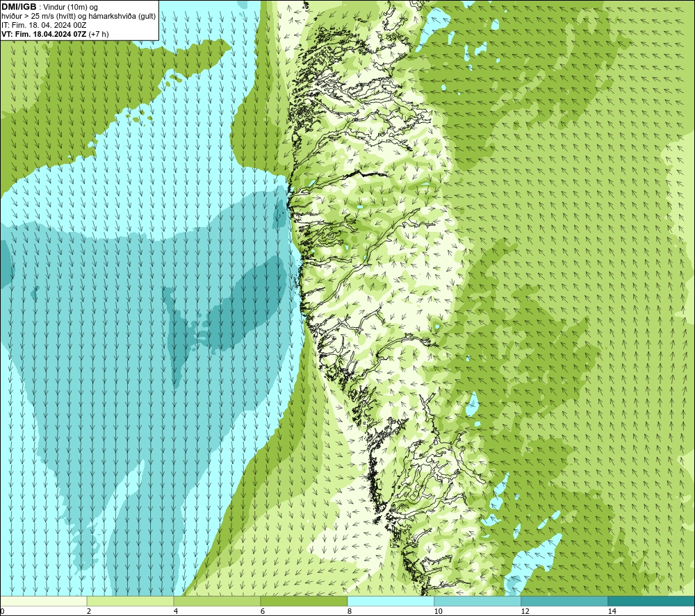Select the darkest teal swatch above 14
This screenshot has height=616, width=695.
651,601
